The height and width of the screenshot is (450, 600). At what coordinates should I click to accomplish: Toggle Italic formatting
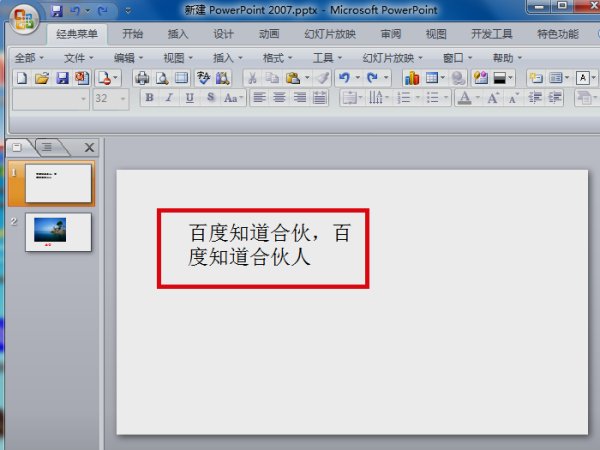tap(169, 98)
